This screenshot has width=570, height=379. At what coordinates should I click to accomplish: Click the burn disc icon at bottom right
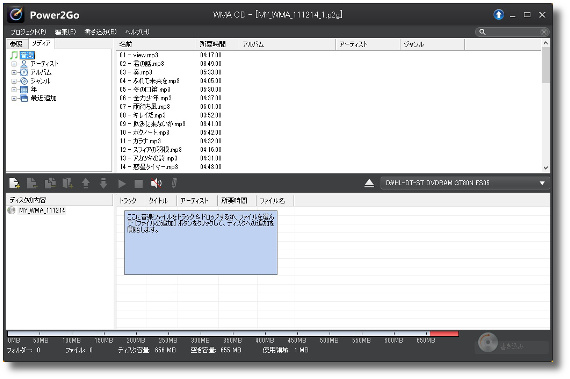tap(487, 342)
